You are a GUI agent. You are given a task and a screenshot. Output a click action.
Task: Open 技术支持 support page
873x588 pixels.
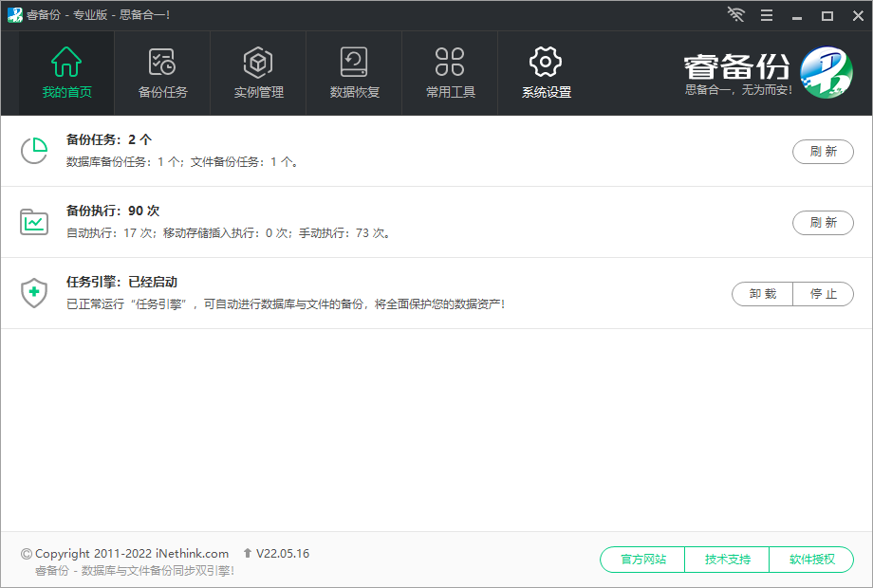coord(727,559)
